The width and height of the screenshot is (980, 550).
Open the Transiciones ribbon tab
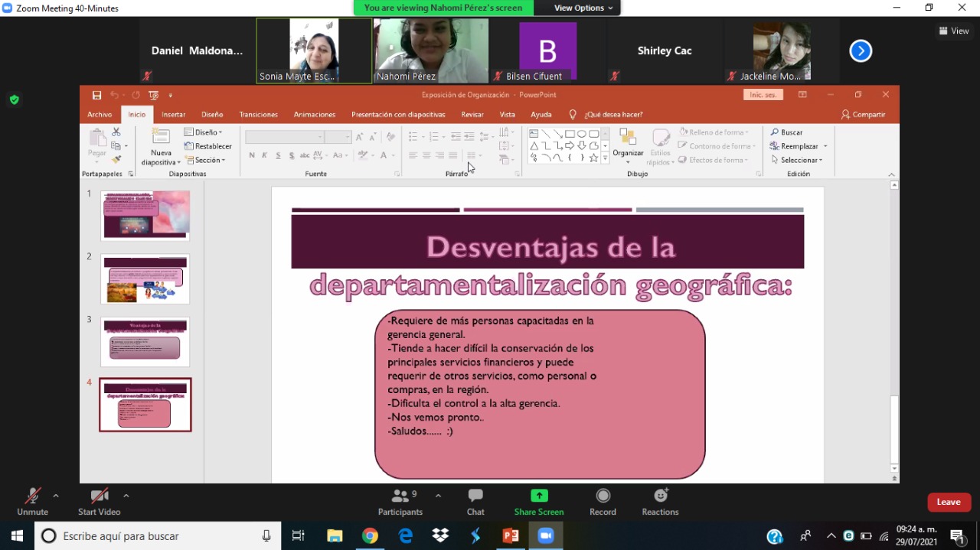[258, 115]
